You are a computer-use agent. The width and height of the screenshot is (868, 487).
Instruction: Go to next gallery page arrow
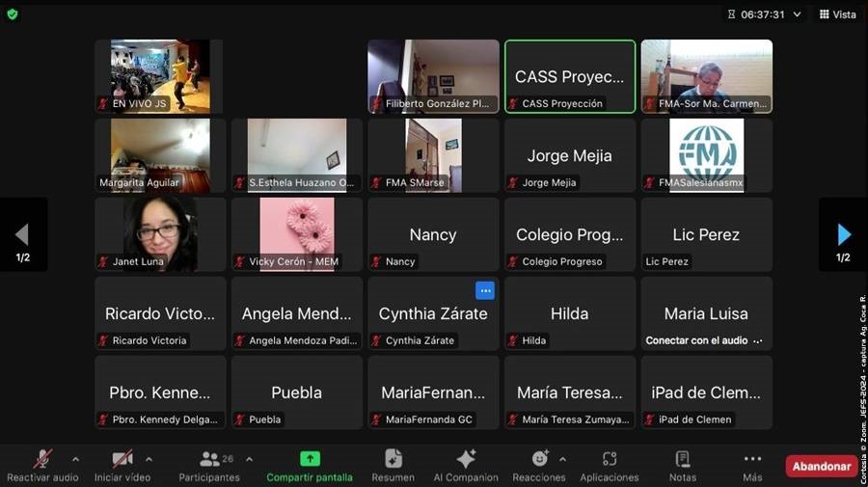844,234
